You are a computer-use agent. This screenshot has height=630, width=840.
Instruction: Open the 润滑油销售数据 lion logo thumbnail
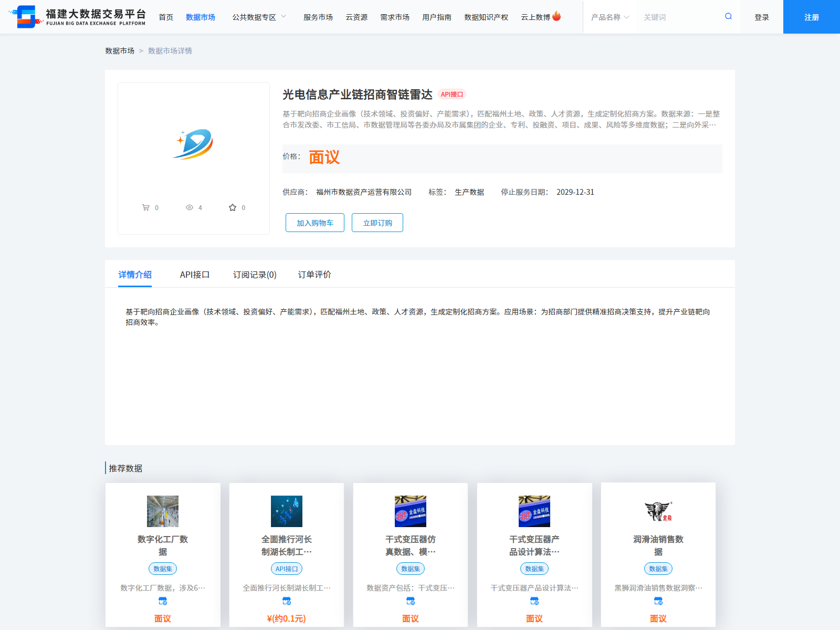tap(658, 511)
